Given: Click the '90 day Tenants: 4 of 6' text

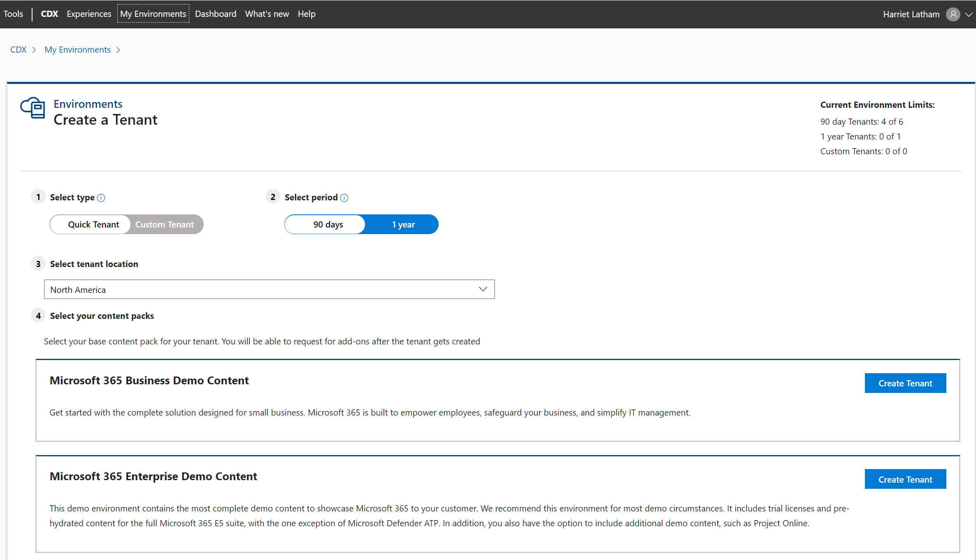Looking at the screenshot, I should [x=862, y=122].
